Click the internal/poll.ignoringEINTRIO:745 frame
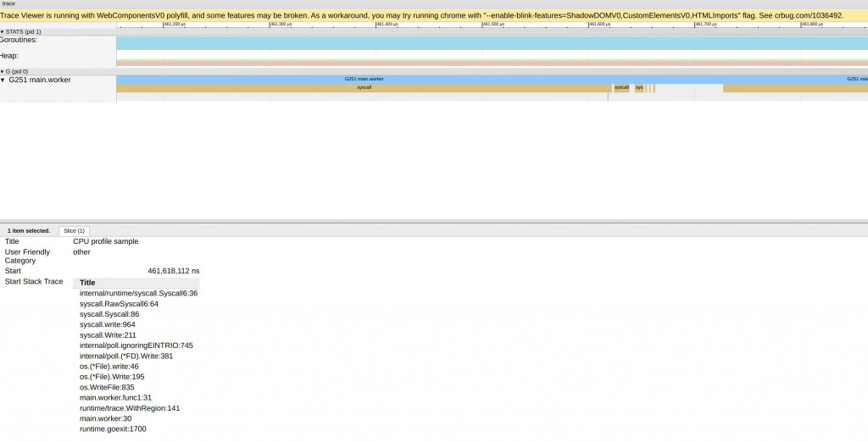Image resolution: width=868 pixels, height=442 pixels. click(x=136, y=345)
